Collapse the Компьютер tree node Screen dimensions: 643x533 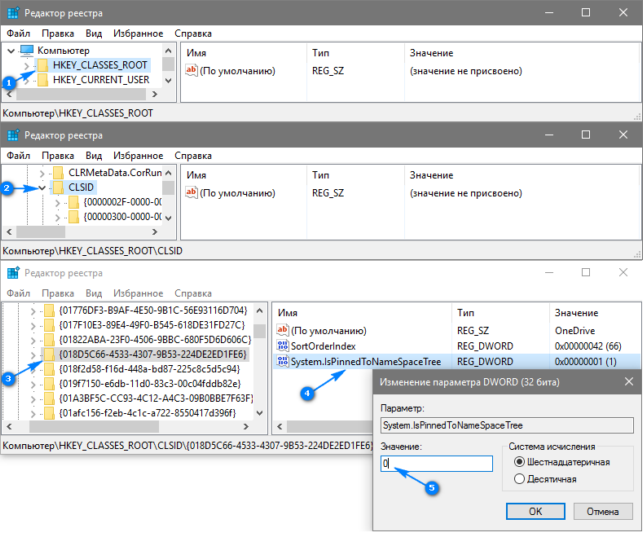(11, 51)
